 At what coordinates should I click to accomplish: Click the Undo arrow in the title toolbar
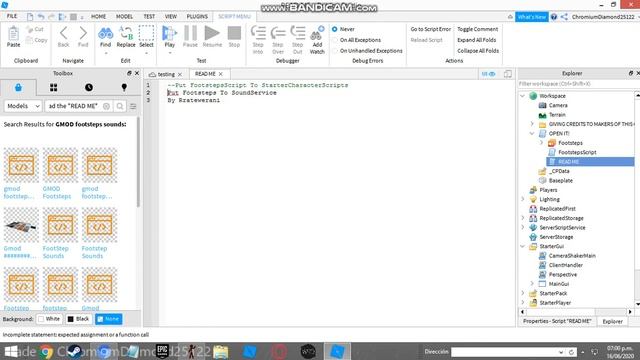pos(41,17)
